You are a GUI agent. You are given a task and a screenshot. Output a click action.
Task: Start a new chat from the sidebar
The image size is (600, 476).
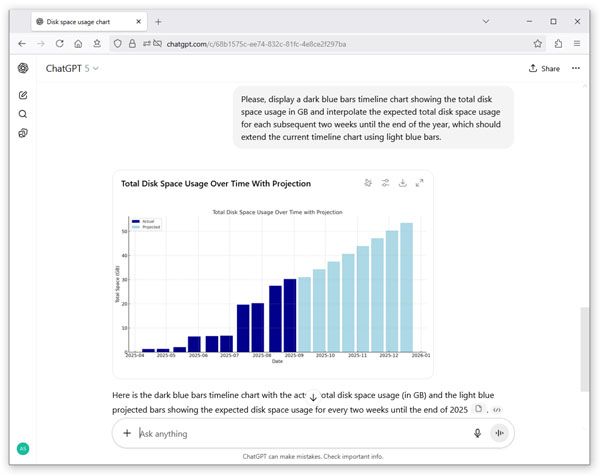click(23, 95)
